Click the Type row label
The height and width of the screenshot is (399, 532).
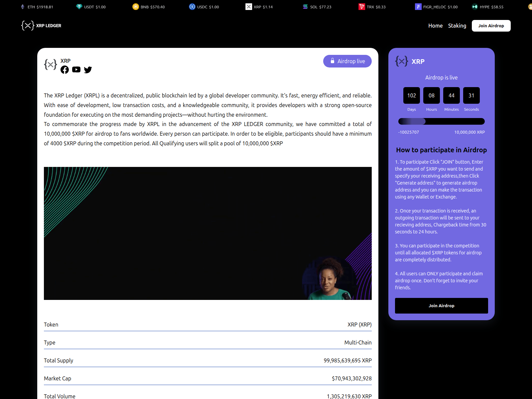pos(50,342)
